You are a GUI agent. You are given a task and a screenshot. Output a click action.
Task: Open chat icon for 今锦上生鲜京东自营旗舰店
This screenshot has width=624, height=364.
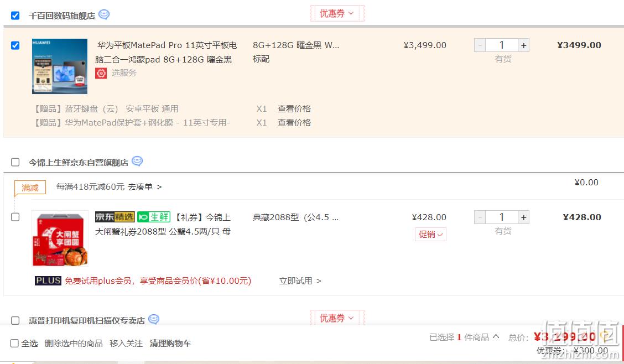tap(137, 161)
